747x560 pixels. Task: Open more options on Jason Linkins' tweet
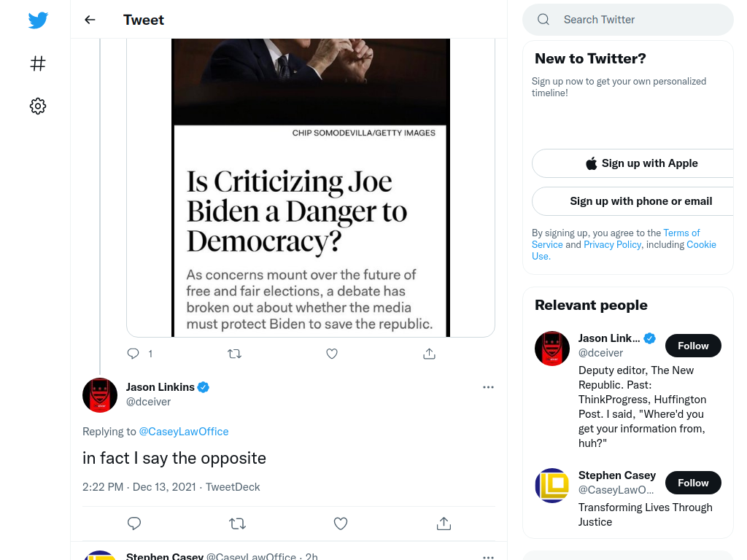click(x=488, y=387)
